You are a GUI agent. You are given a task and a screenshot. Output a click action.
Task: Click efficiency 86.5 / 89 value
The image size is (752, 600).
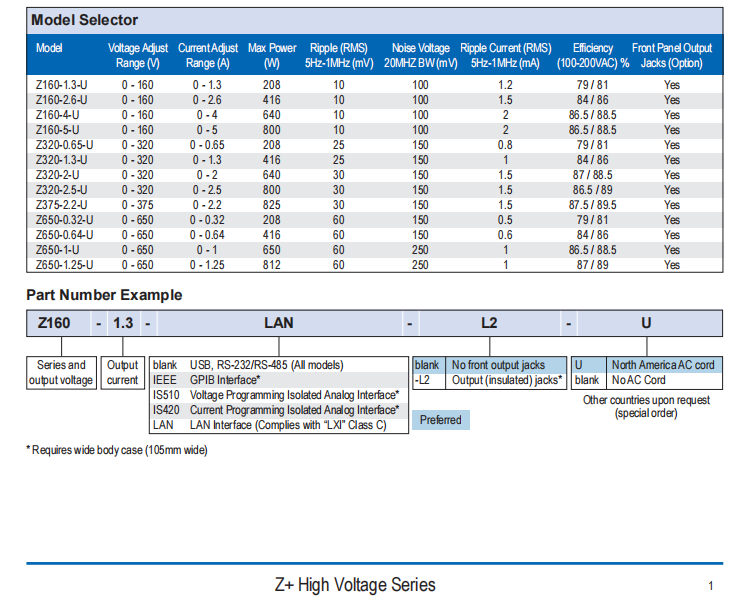(x=592, y=190)
